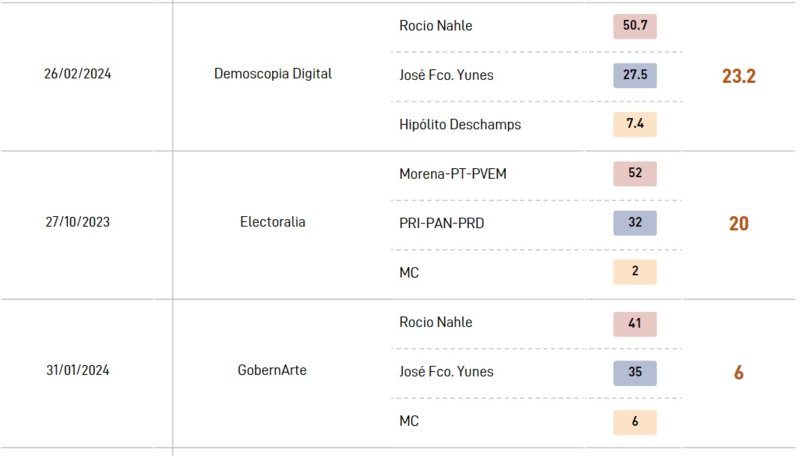Click the 50.7 badge for Rocio Nahle
This screenshot has height=456, width=800.
635,26
